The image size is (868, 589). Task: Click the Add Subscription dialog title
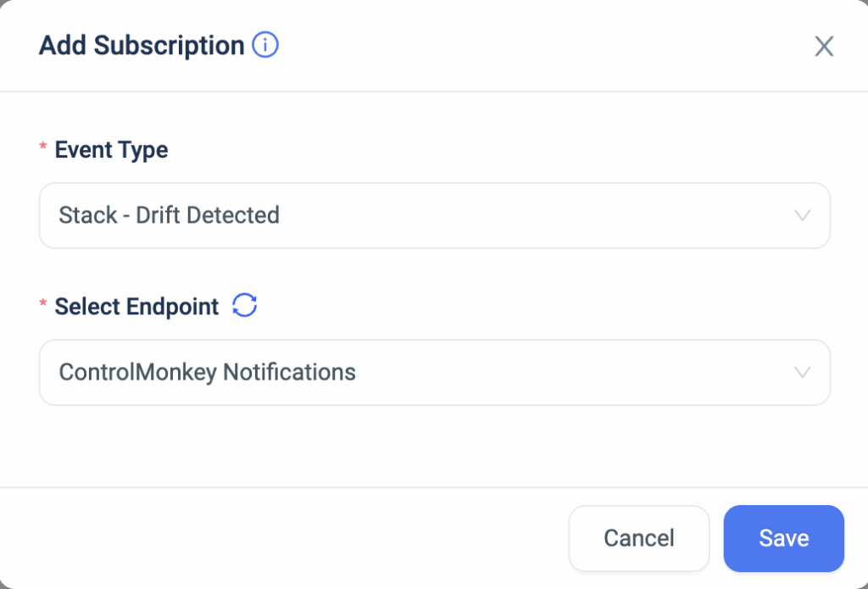tap(142, 46)
